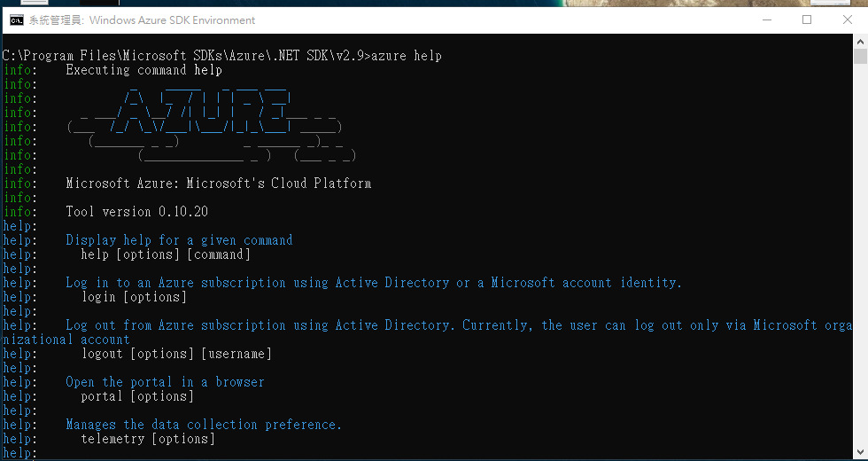This screenshot has width=868, height=461.
Task: Click the scrollbar up arrow
Action: pyautogui.click(x=860, y=42)
